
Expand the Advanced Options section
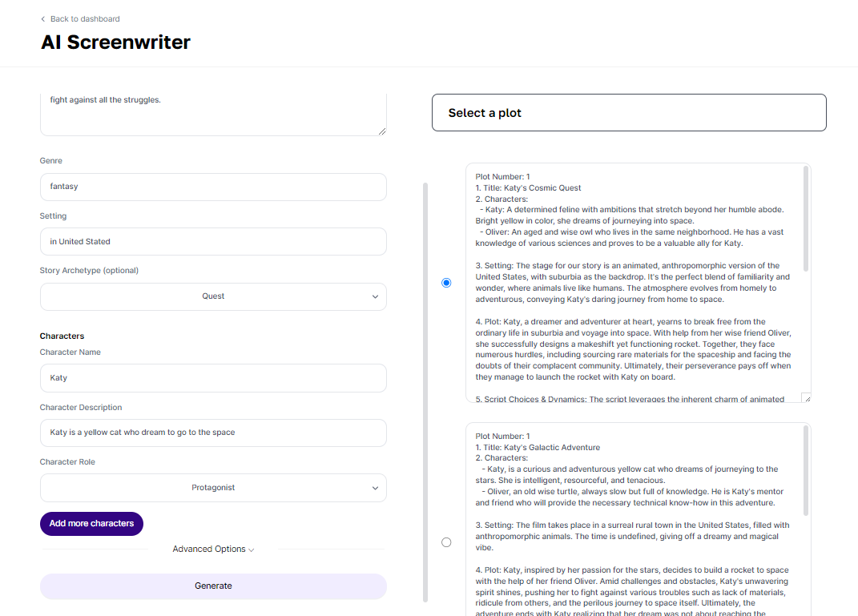[x=213, y=550]
